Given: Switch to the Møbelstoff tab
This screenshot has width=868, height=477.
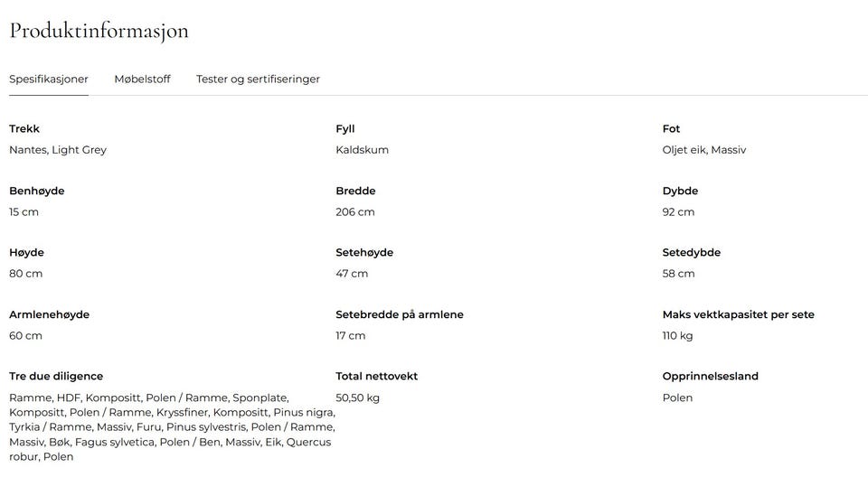Looking at the screenshot, I should (142, 79).
